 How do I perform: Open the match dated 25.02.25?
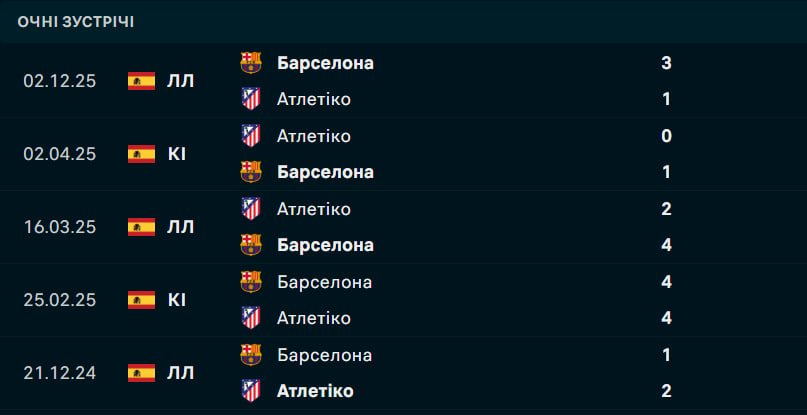pos(60,300)
